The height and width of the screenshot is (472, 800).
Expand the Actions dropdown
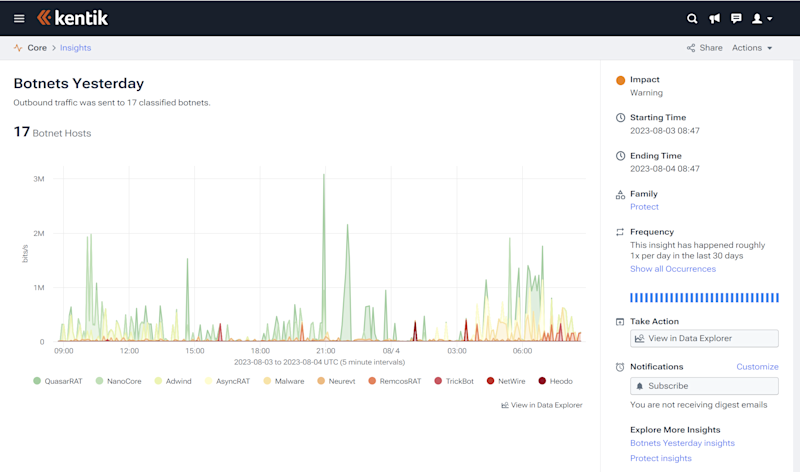[x=752, y=48]
